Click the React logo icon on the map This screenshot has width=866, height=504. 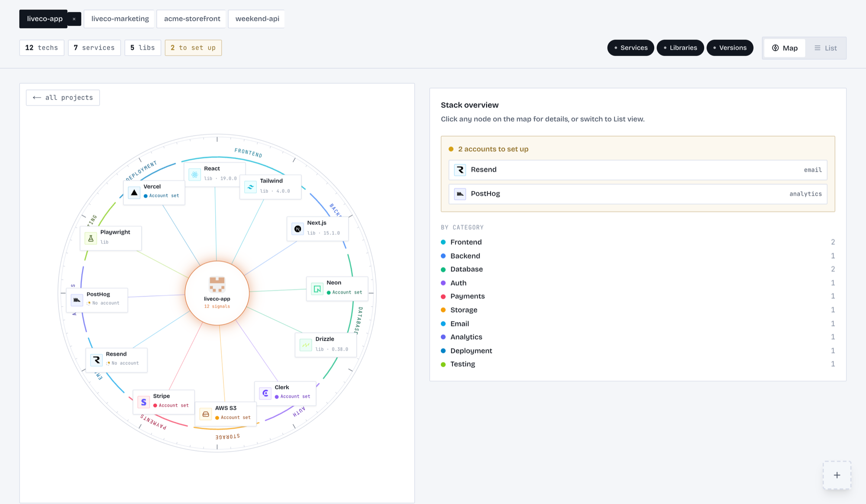click(195, 174)
